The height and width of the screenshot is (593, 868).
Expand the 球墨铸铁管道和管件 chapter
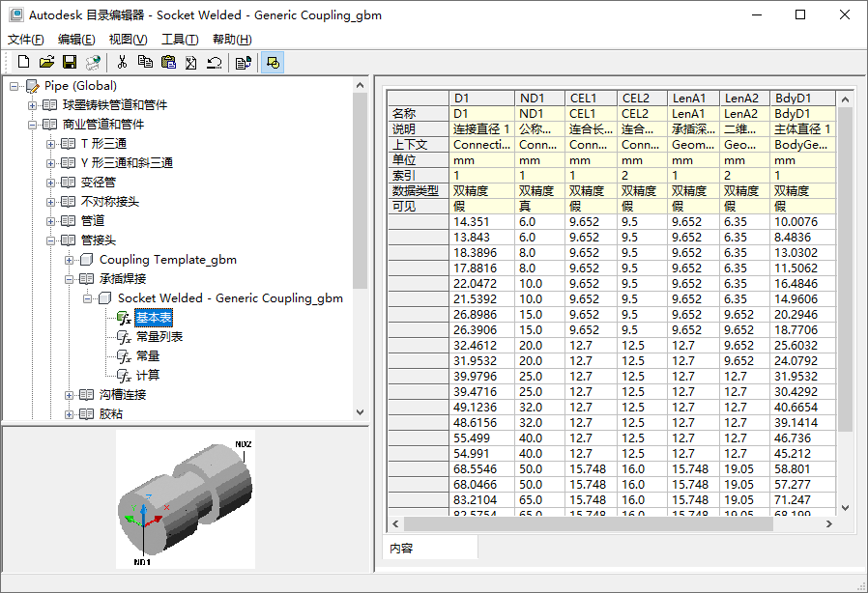(x=32, y=105)
